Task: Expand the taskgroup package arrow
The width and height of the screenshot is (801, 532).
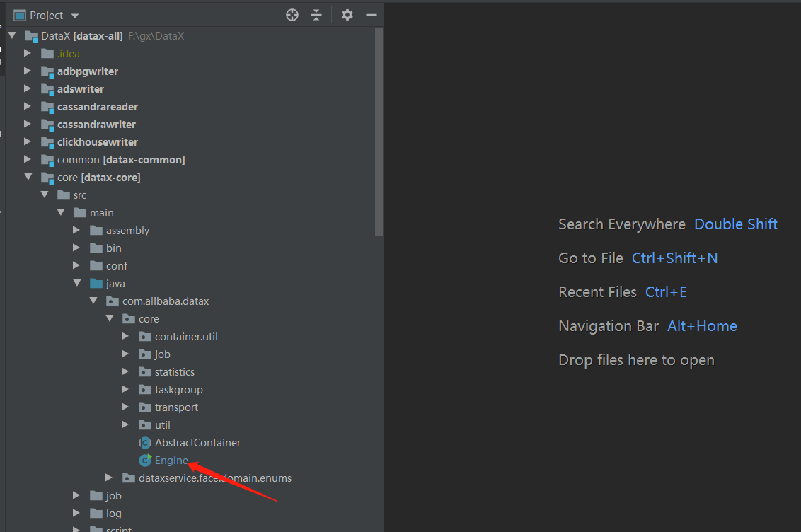Action: (125, 389)
